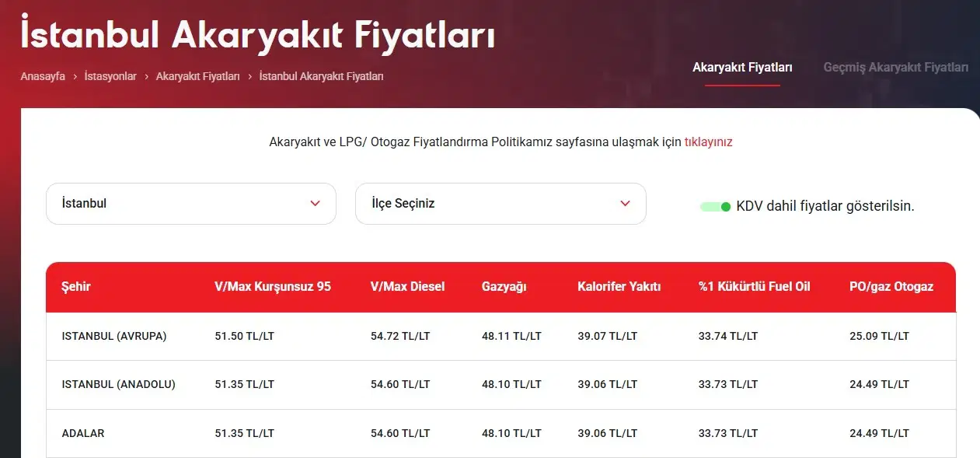The image size is (980, 458).
Task: Click V/Max Kurşunsuz 95 column header
Action: [x=273, y=286]
